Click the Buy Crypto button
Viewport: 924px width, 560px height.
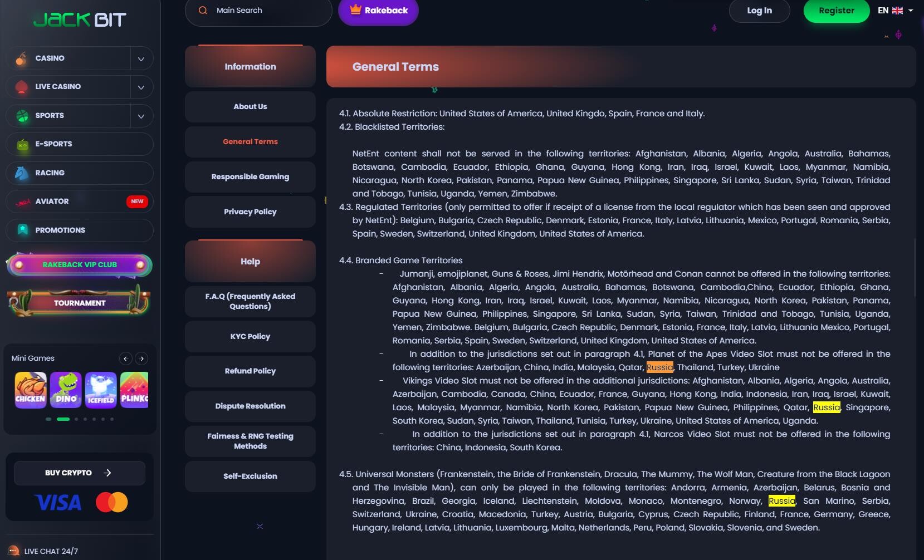point(79,473)
